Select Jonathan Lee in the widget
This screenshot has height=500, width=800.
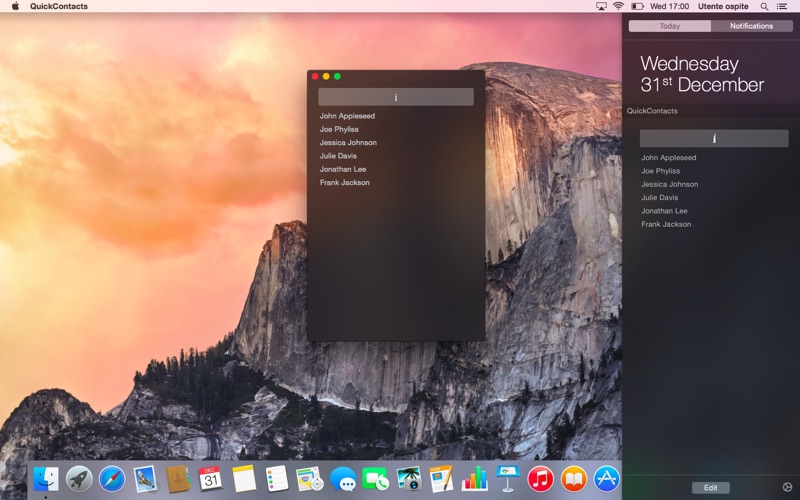(x=664, y=211)
